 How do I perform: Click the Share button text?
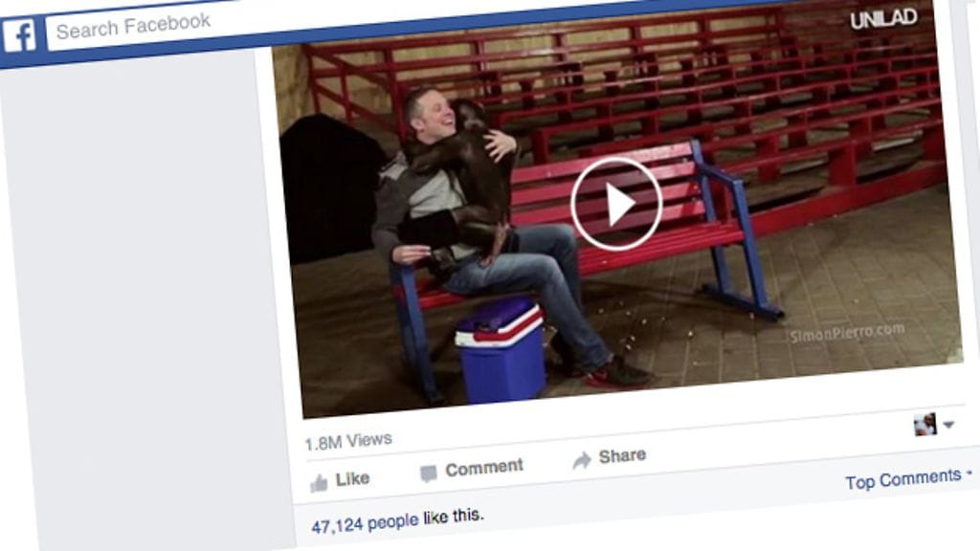622,456
